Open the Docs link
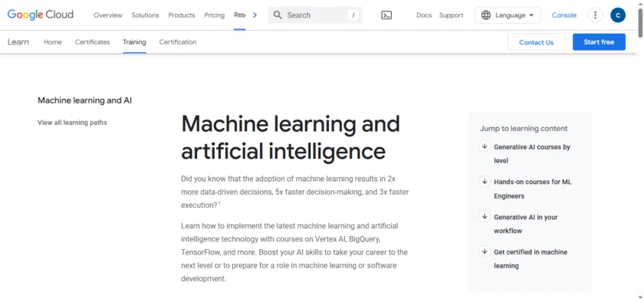 [x=424, y=15]
